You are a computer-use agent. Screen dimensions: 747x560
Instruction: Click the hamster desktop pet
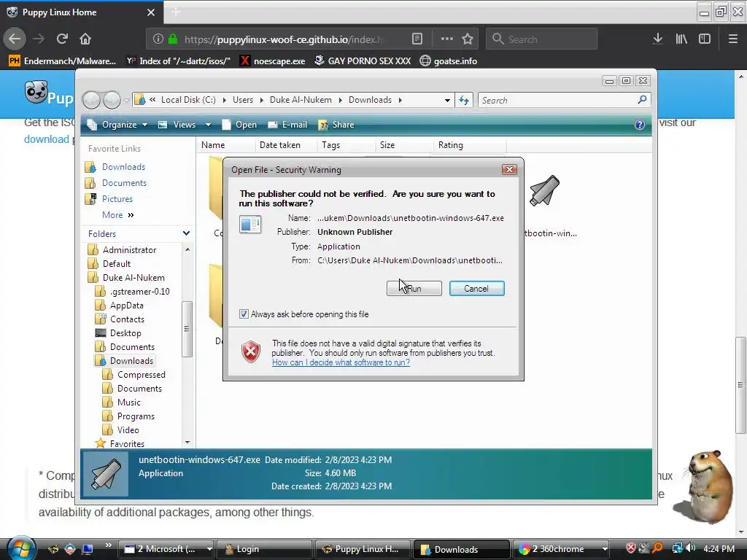(707, 486)
